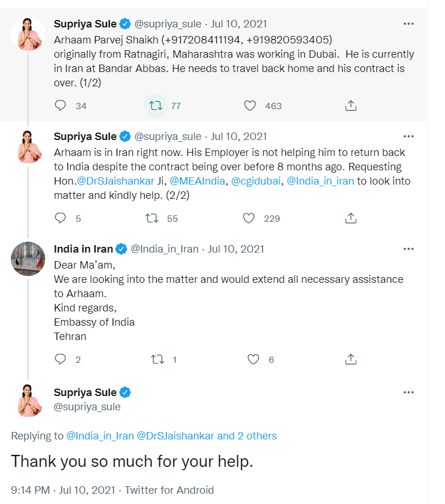This screenshot has width=445, height=504.
Task: Reply to the India in Iran tweet
Action: [61, 359]
